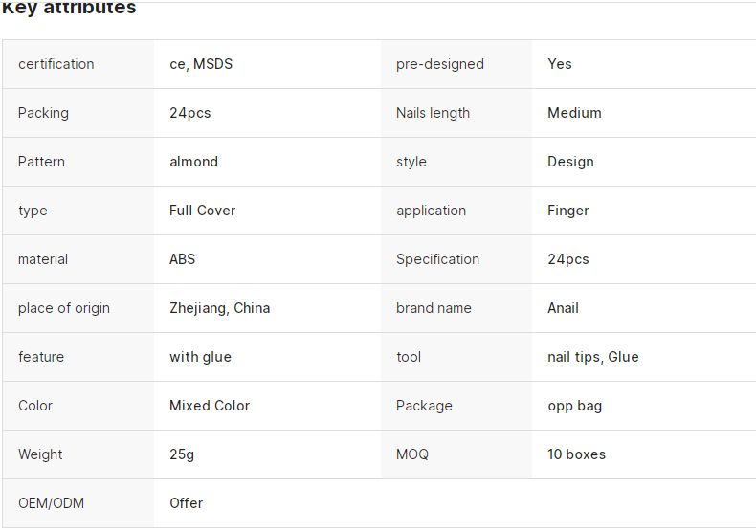The image size is (756, 532).
Task: Click the Full Cover type value
Action: 202,211
